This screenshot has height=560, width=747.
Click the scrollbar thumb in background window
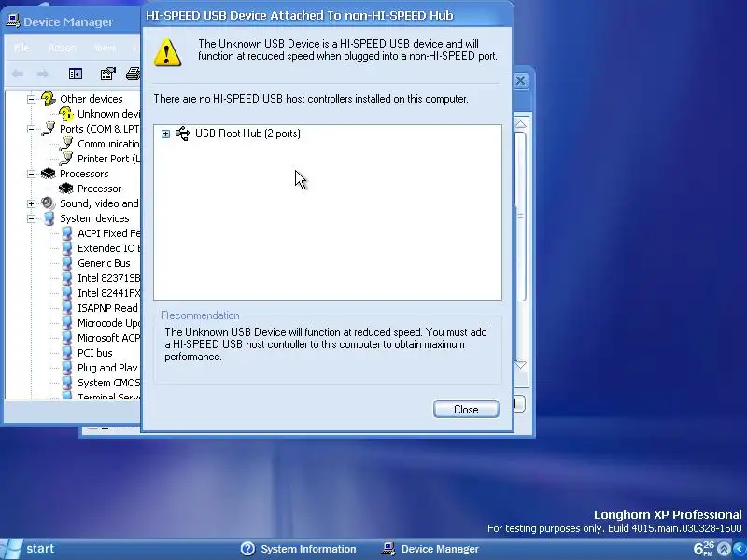coord(520,217)
